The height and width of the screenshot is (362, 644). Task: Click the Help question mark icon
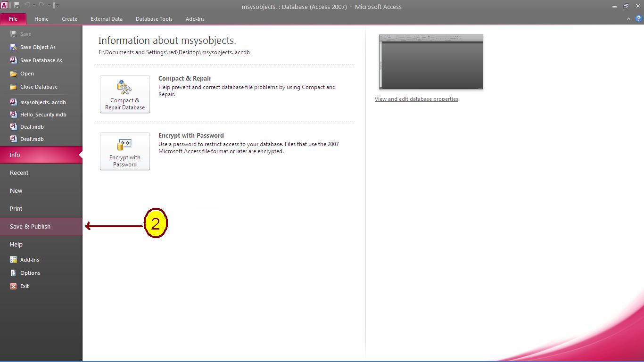point(639,19)
